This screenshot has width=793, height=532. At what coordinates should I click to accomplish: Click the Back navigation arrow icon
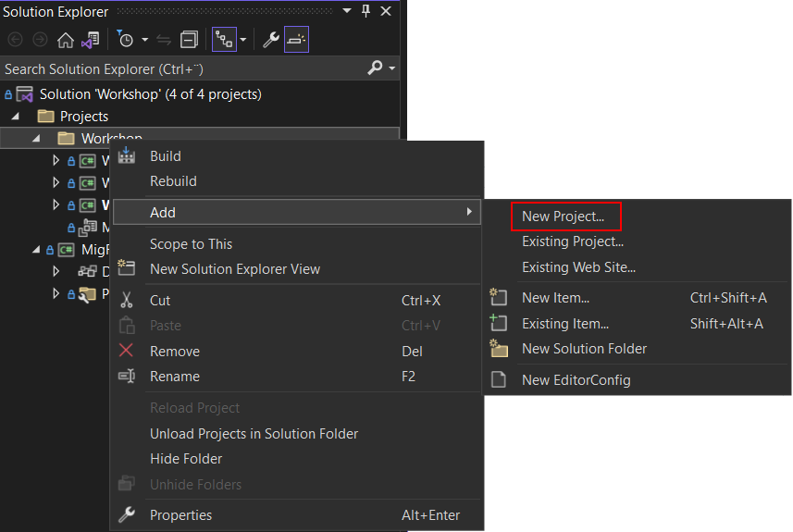tap(15, 40)
